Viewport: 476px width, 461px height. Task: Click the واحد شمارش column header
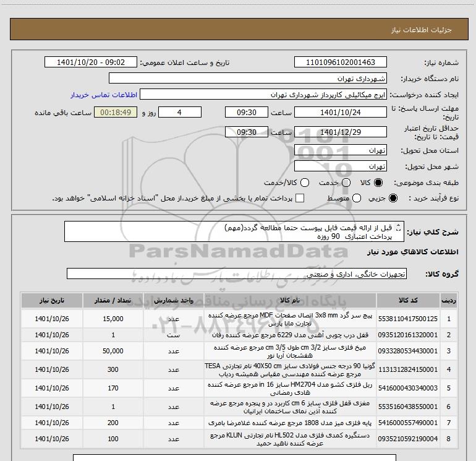coord(173,300)
